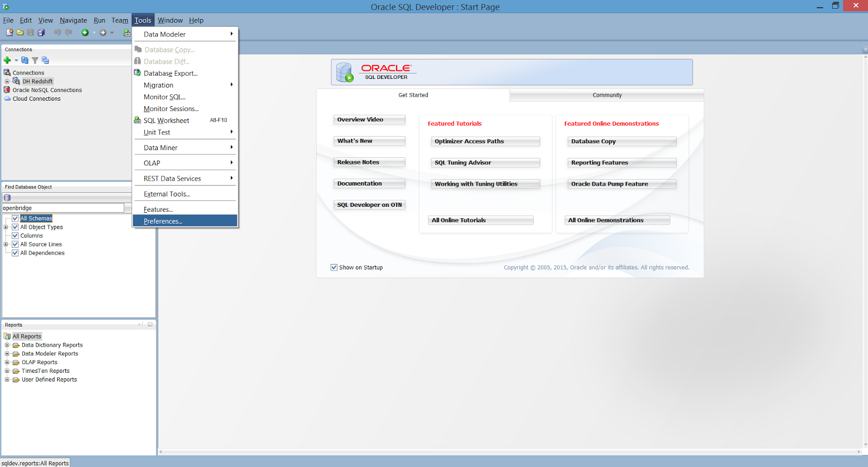Image resolution: width=868 pixels, height=467 pixels.
Task: Click the DH Redshift connection icon
Action: pos(16,81)
